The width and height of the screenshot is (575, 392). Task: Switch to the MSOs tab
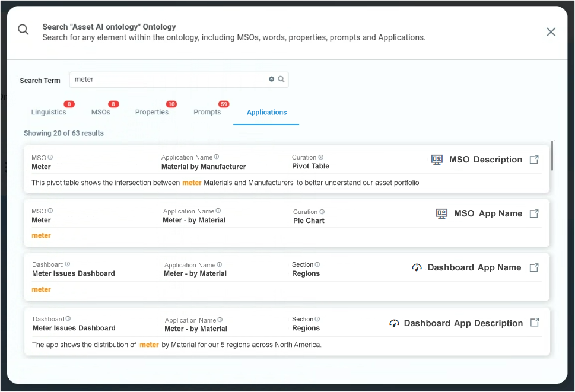pyautogui.click(x=101, y=112)
